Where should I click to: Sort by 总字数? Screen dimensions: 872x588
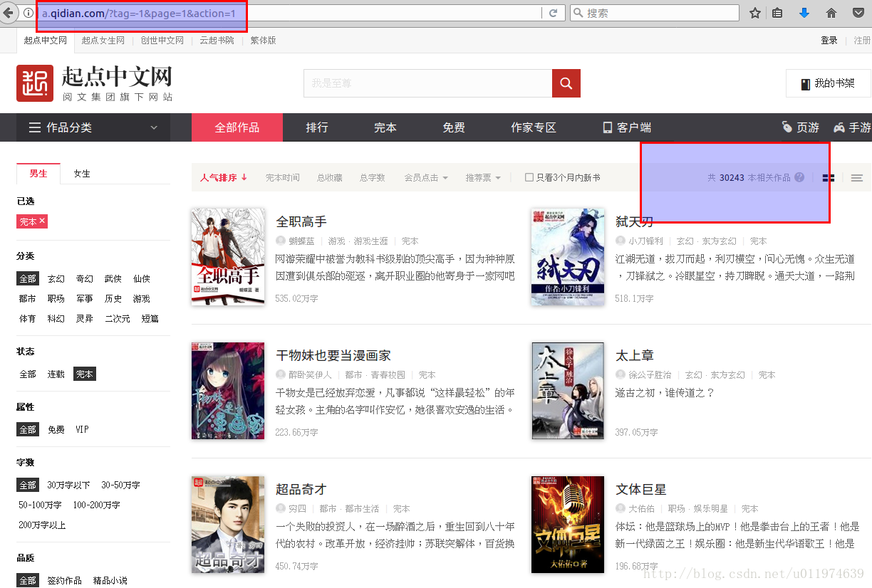click(x=373, y=178)
